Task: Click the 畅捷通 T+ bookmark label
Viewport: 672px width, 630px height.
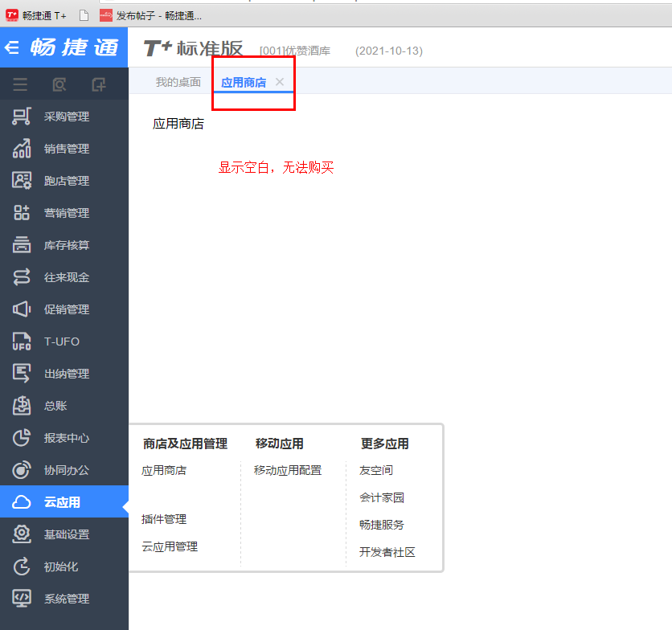Action: 44,16
